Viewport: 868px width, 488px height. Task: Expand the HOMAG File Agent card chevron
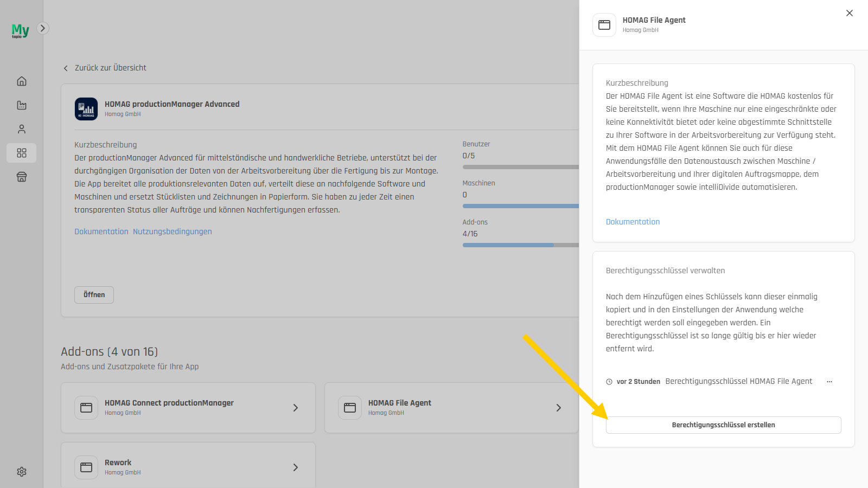tap(559, 408)
